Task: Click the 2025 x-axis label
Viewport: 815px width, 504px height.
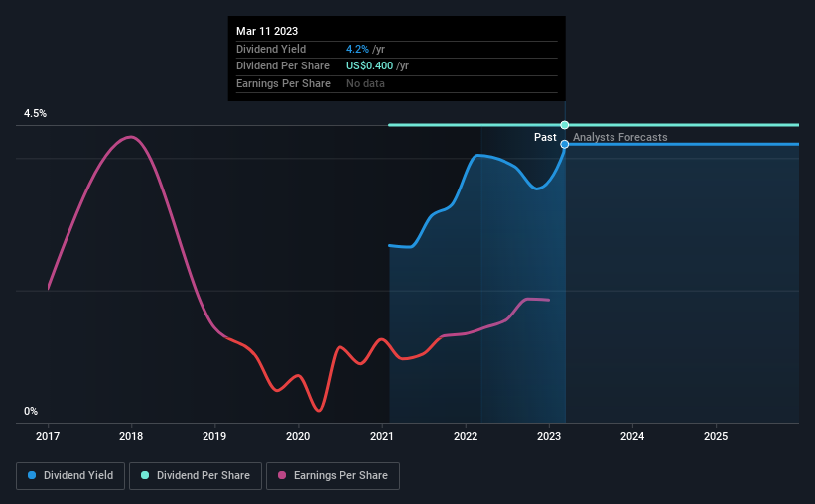Action: pyautogui.click(x=716, y=436)
